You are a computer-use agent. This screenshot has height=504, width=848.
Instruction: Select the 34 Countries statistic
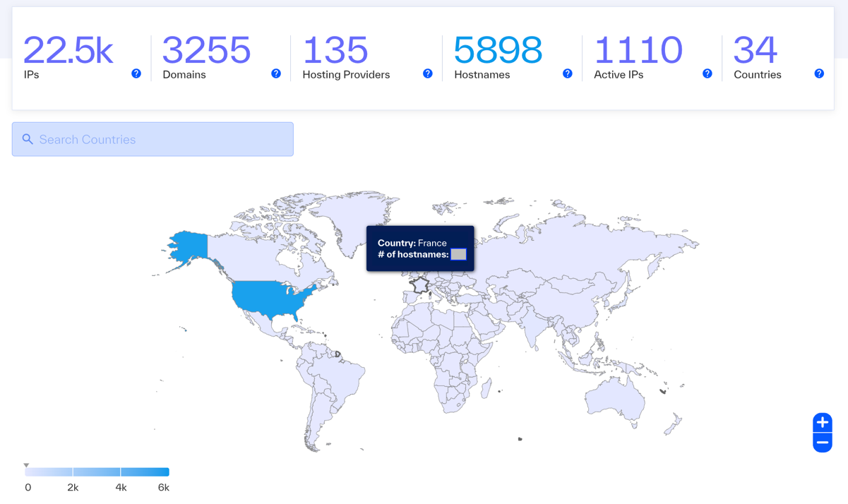[x=757, y=58]
